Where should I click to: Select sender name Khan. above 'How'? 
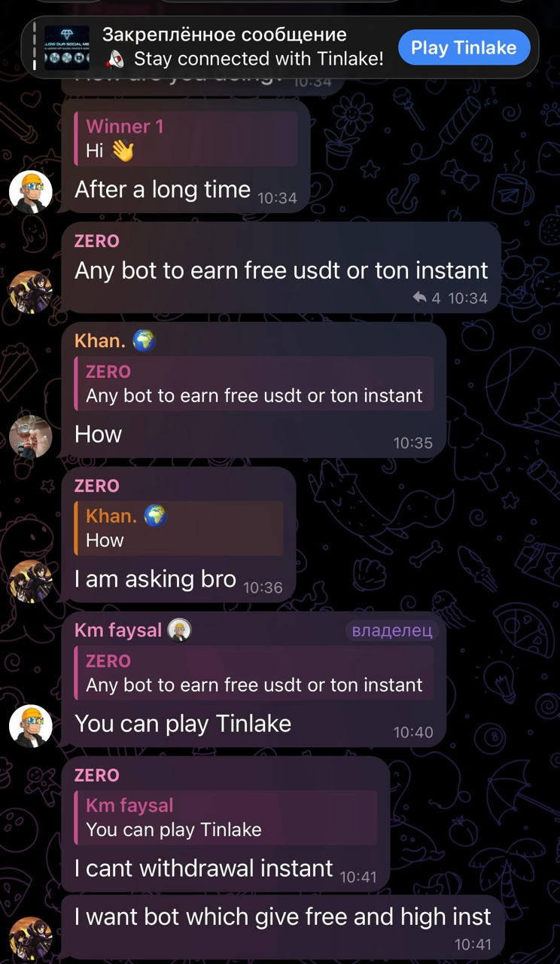[x=100, y=341]
